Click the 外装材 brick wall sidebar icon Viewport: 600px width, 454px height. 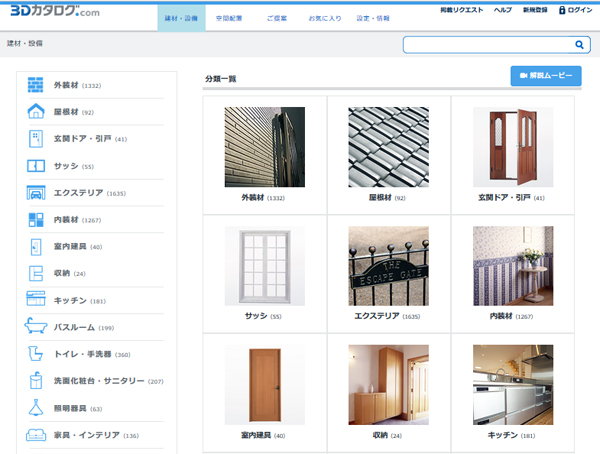pos(35,85)
